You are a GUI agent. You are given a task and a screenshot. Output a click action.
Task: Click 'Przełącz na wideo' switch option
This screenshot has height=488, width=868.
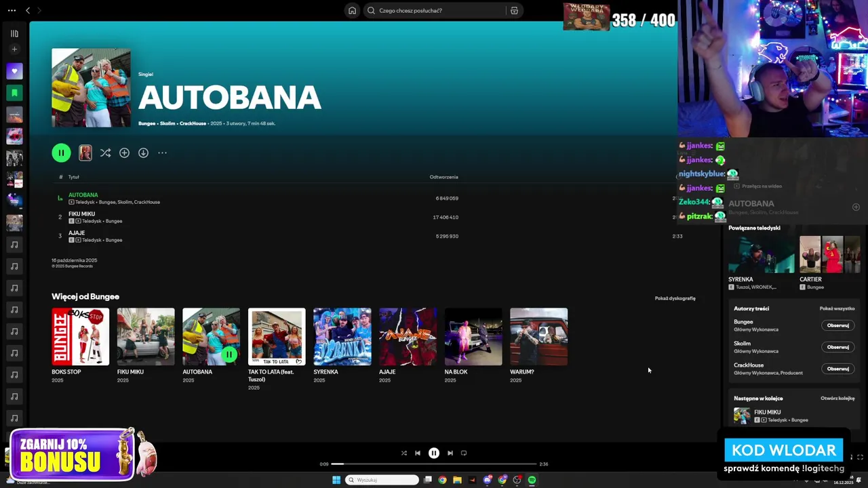[x=757, y=186]
